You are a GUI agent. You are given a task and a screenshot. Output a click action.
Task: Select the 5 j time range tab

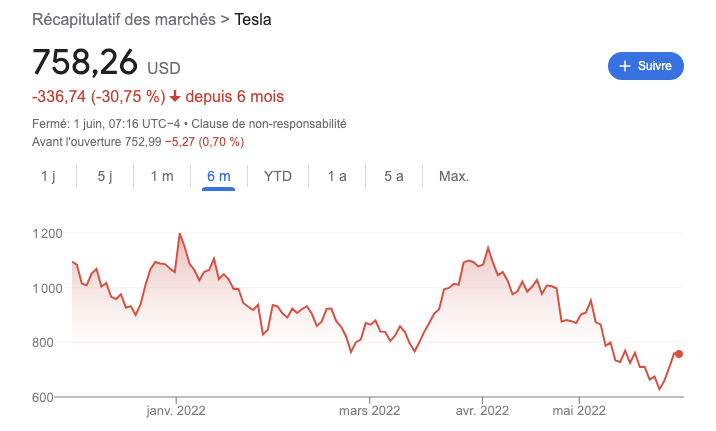105,176
